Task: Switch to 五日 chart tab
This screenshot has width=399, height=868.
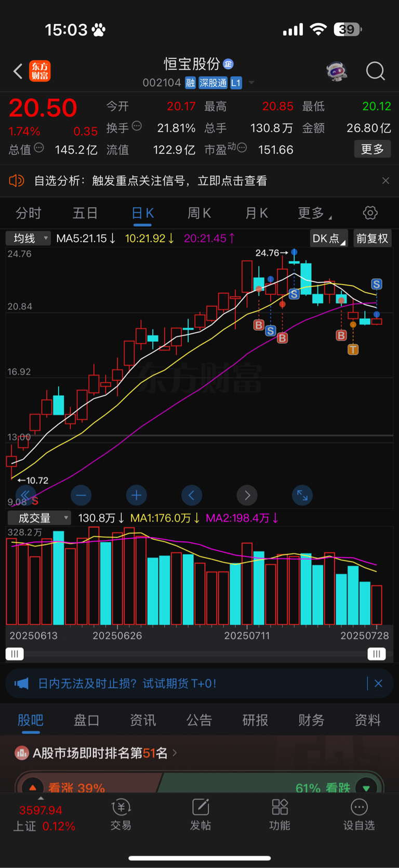Action: click(85, 213)
